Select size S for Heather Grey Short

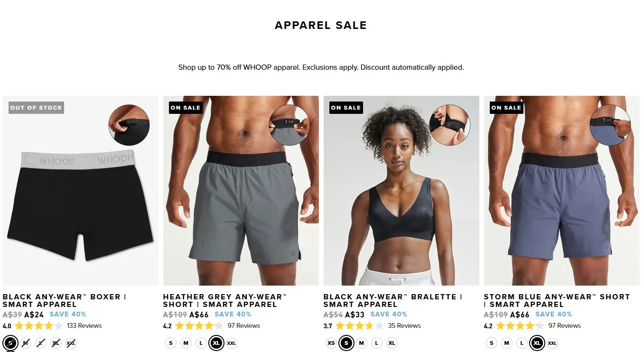point(171,343)
